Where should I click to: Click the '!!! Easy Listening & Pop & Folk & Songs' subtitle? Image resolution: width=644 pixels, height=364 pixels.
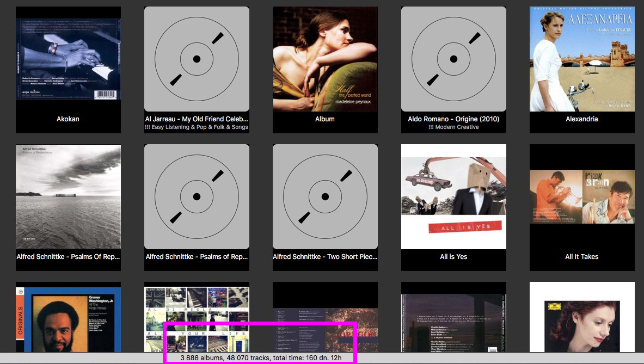(197, 127)
